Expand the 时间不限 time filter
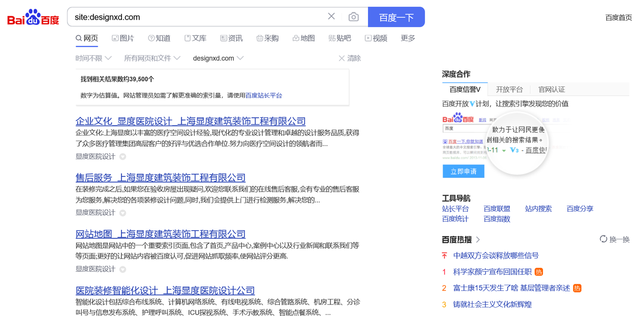The height and width of the screenshot is (316, 644). click(94, 58)
